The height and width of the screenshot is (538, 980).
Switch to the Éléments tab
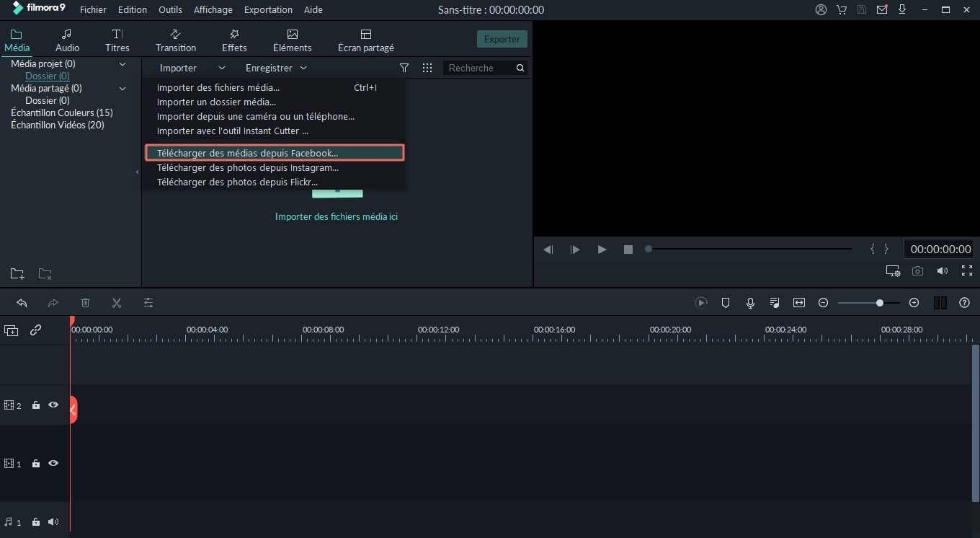click(292, 41)
